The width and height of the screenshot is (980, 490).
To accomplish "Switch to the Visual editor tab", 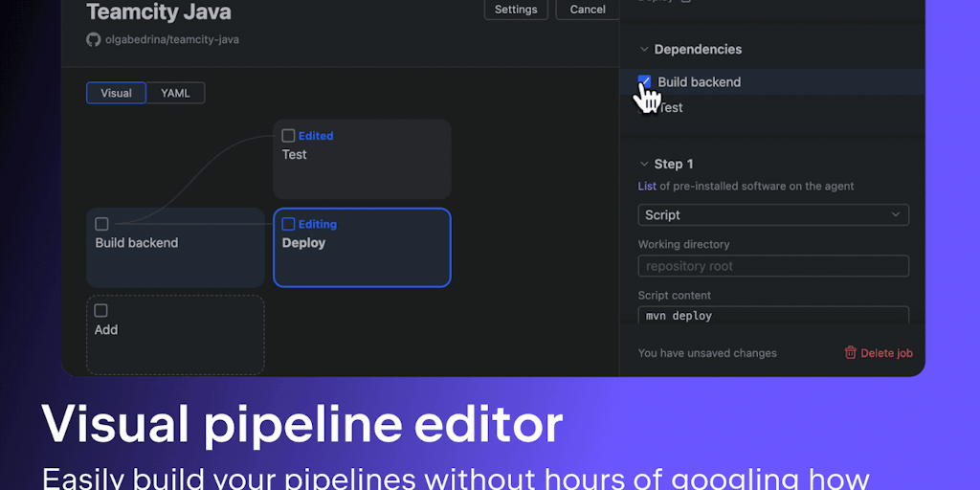I will [116, 93].
